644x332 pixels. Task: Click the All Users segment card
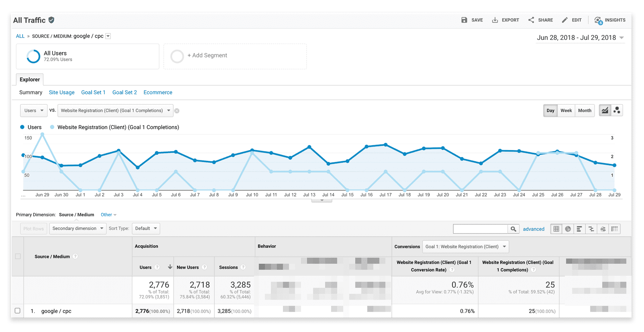tap(88, 56)
